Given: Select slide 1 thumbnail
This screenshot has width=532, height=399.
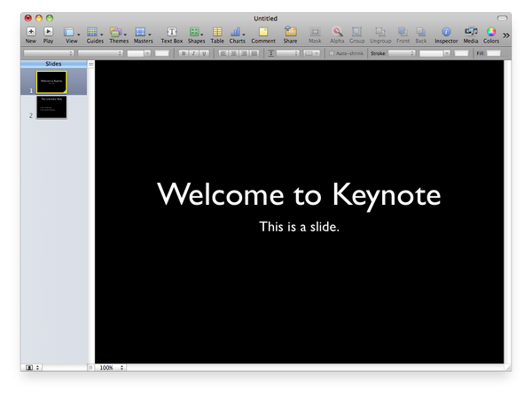Looking at the screenshot, I should pyautogui.click(x=51, y=82).
